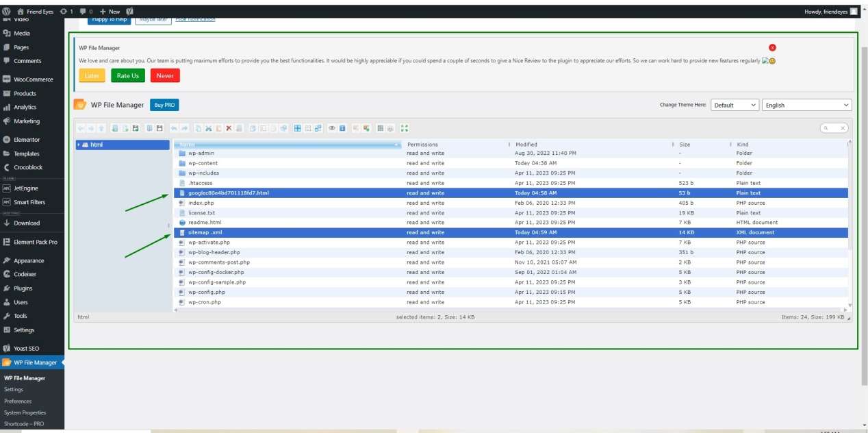Show file info toolbar icon
The image size is (868, 433).
pos(342,128)
